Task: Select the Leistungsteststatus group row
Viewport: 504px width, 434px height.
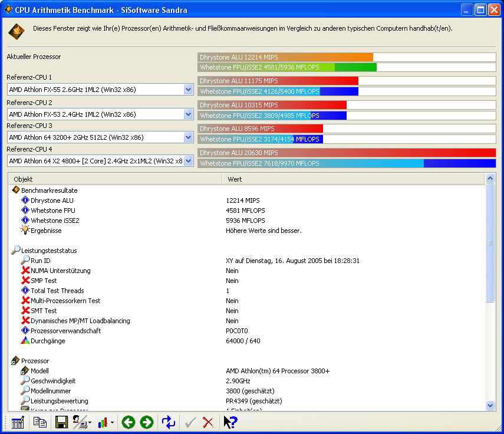Action: [247, 251]
